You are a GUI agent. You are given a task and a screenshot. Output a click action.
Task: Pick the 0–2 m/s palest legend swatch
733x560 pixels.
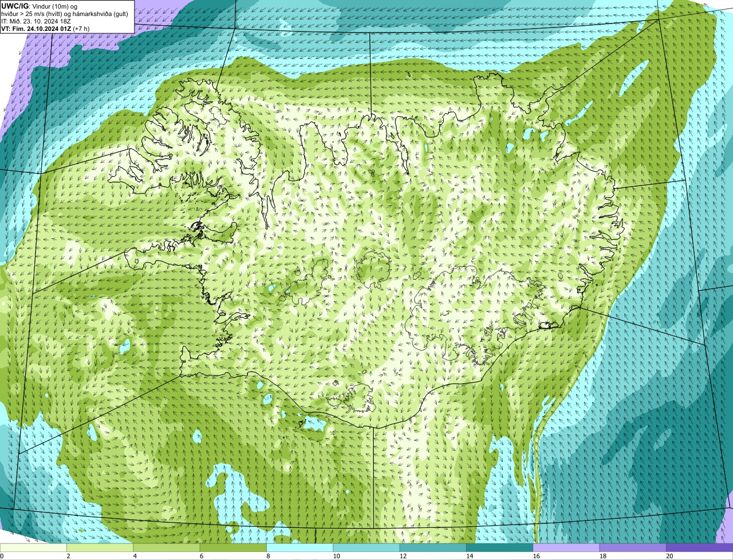(33, 547)
